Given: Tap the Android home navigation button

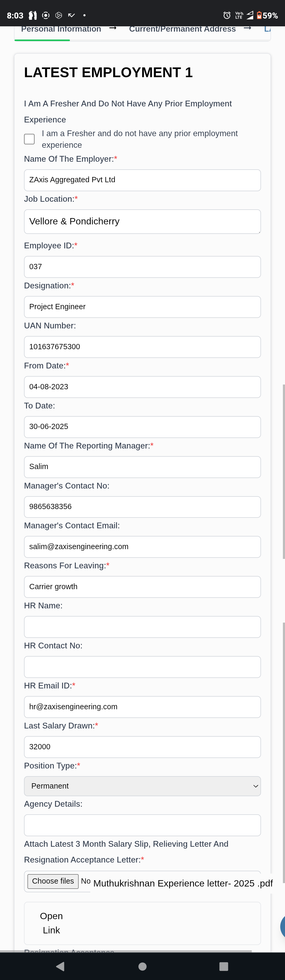Looking at the screenshot, I should pos(142,966).
